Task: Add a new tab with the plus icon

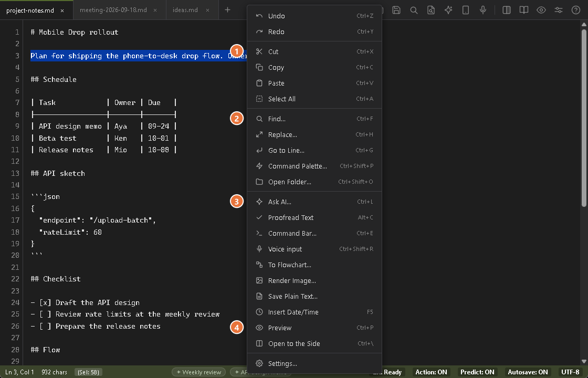Action: (x=227, y=10)
